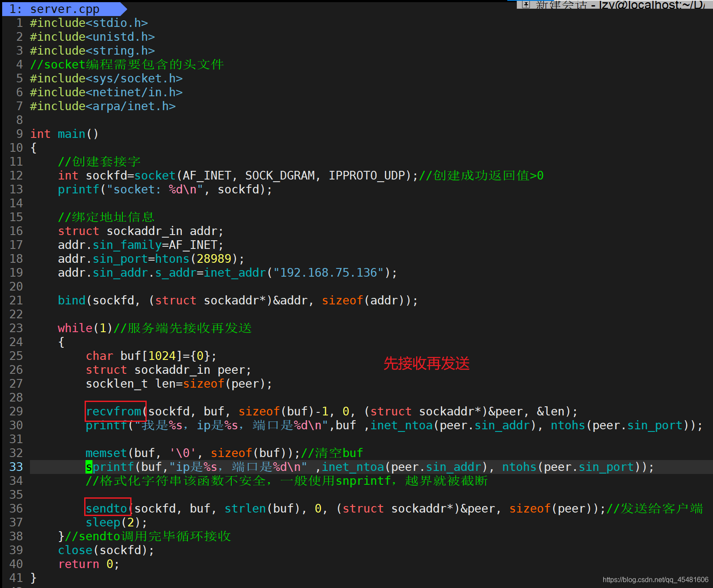The width and height of the screenshot is (713, 588).
Task: Click the sleep(2); statement
Action: click(x=116, y=523)
